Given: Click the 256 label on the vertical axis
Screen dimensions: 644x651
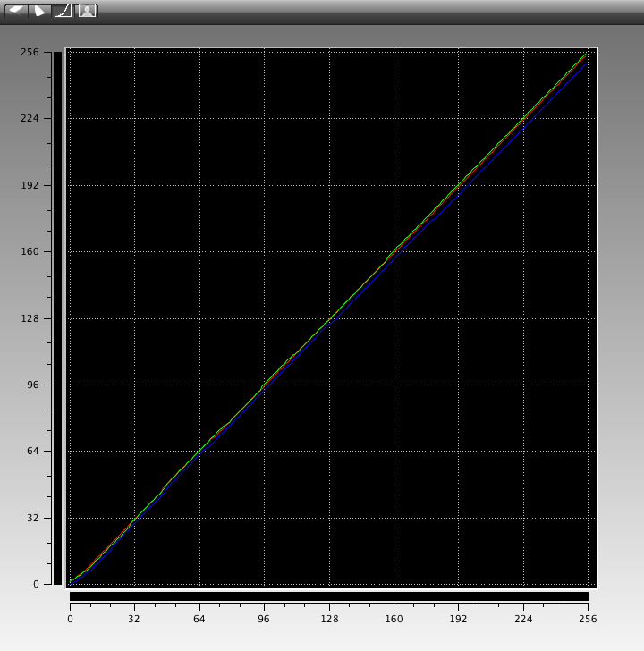Looking at the screenshot, I should 30,52.
